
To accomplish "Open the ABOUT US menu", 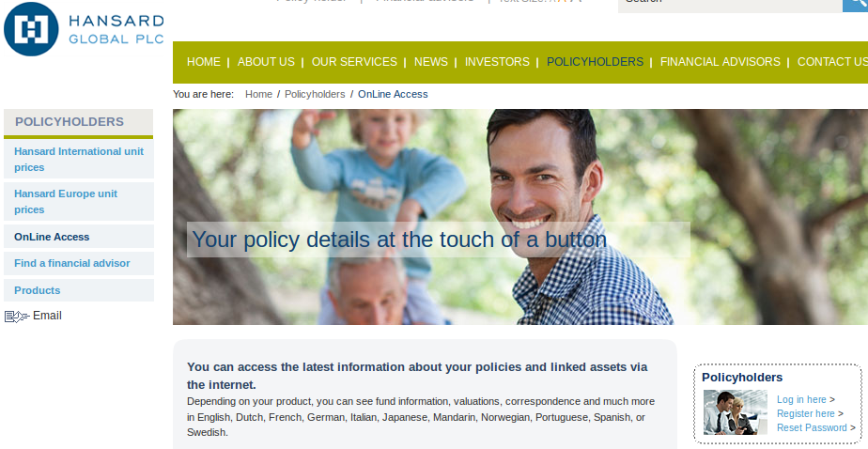I will (266, 62).
